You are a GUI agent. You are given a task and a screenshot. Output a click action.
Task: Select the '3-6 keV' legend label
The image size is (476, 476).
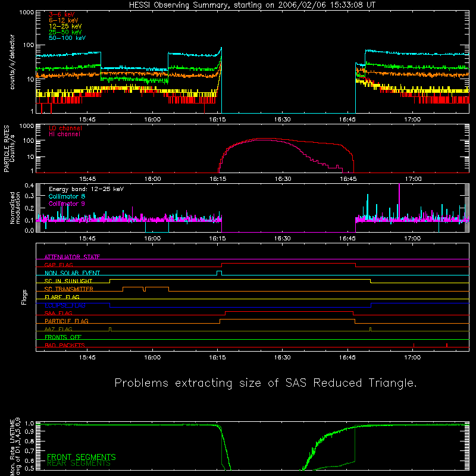coord(61,14)
